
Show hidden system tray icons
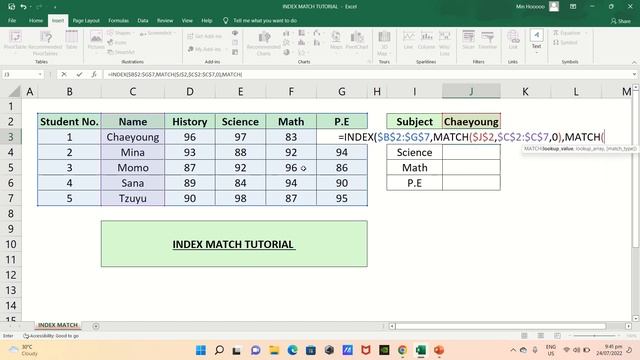[513, 350]
